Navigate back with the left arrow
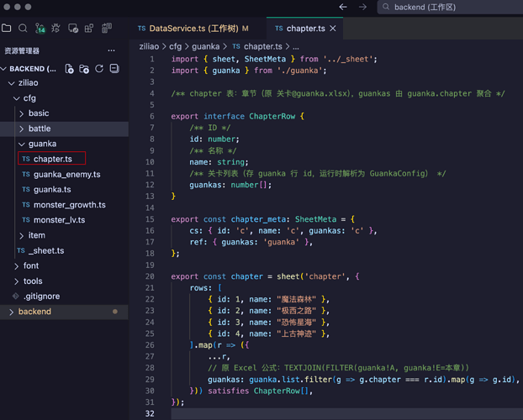The width and height of the screenshot is (523, 420). coord(343,7)
